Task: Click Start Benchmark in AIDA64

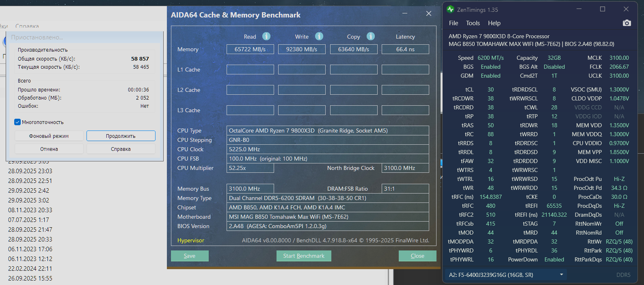Action: (304, 256)
